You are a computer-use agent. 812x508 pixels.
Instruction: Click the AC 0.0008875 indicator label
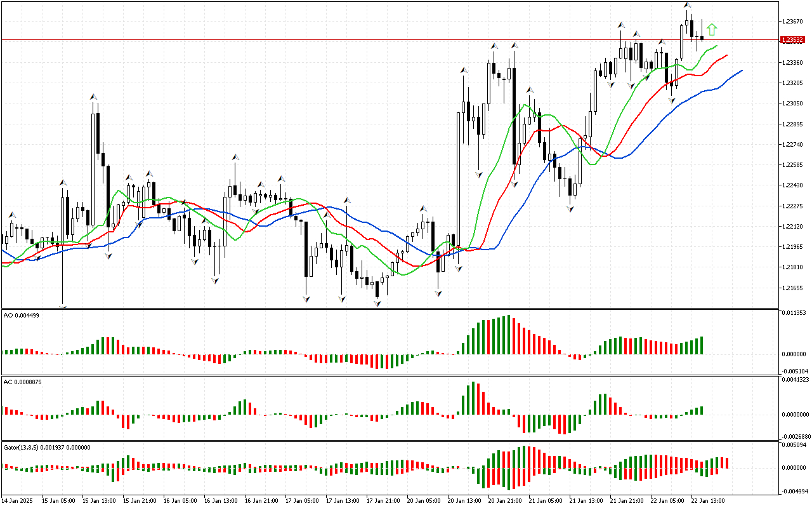pos(23,382)
